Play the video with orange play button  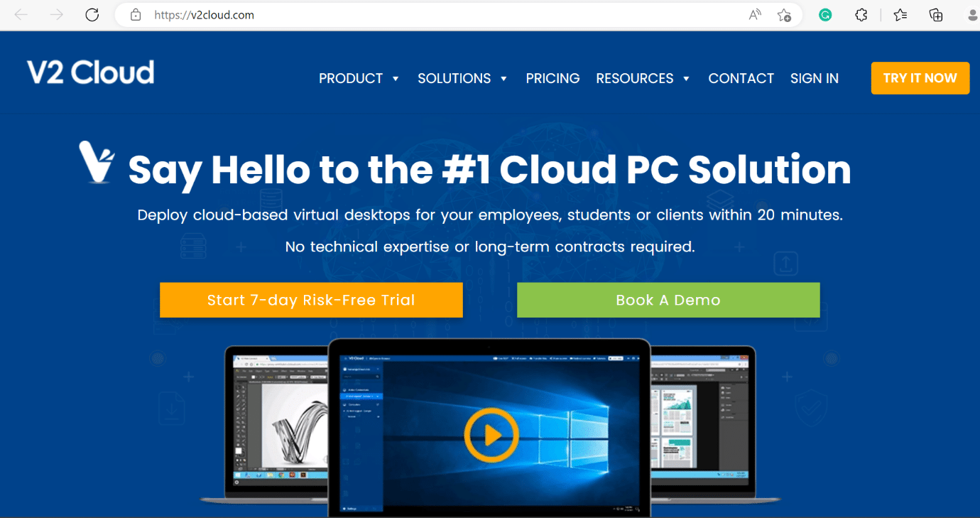[x=491, y=435]
